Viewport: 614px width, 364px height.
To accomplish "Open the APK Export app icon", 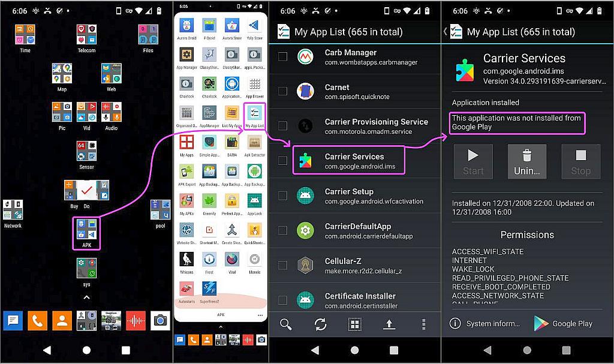I will 187,172.
